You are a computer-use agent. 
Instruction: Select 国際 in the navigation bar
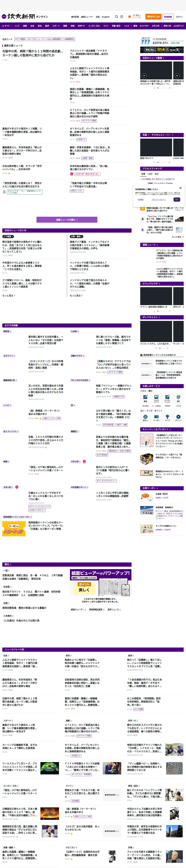point(65,26)
